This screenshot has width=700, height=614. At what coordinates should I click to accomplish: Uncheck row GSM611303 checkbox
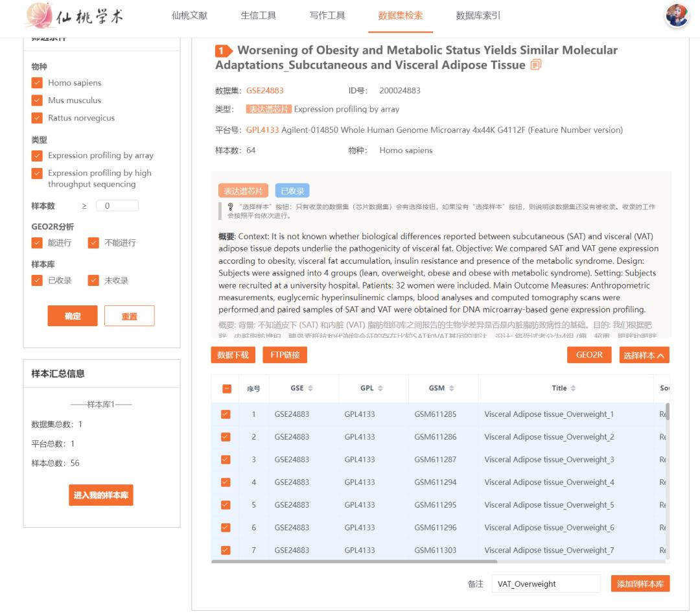click(226, 550)
